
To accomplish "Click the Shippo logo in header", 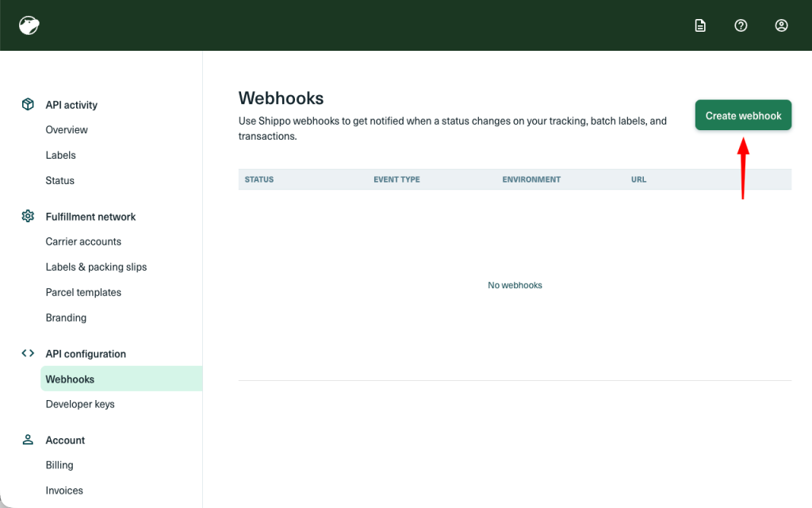I will (x=29, y=25).
